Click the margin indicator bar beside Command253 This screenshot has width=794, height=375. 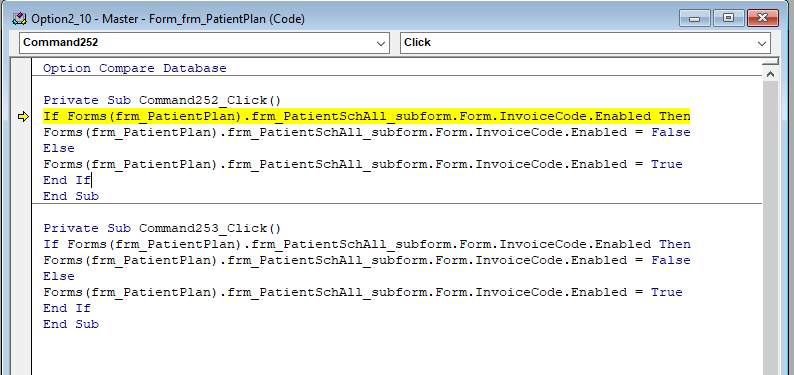(x=21, y=228)
